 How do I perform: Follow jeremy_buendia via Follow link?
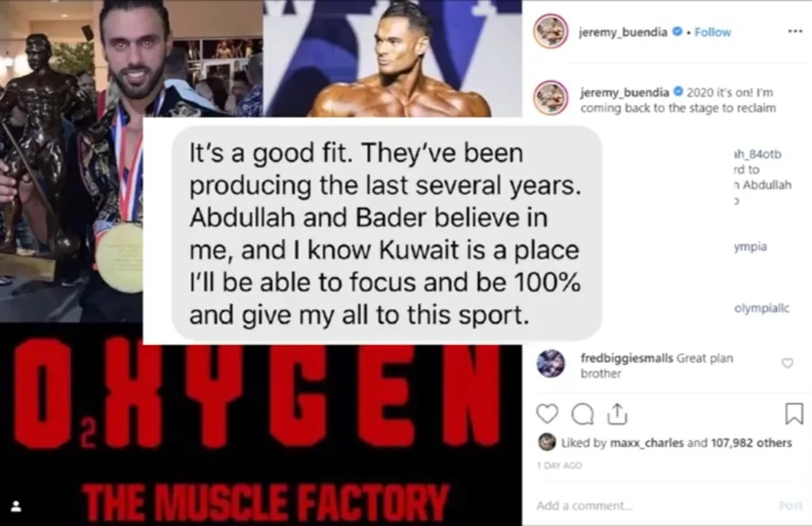[x=713, y=32]
